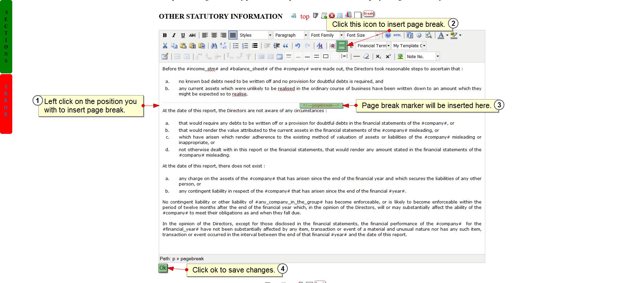Screen dimensions: 644x283
Task: Click the red delete section icon
Action: coord(332,16)
